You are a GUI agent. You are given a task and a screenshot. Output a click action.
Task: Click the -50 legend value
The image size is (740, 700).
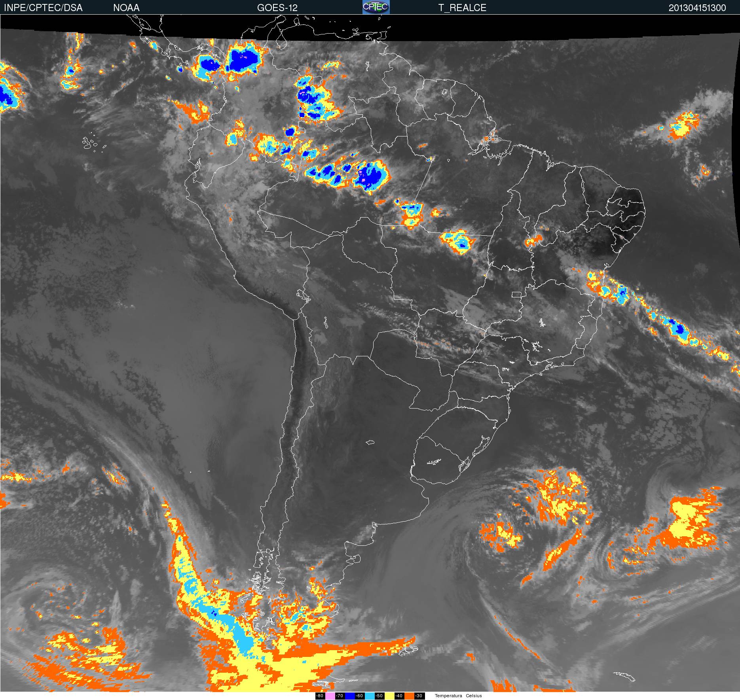(379, 696)
